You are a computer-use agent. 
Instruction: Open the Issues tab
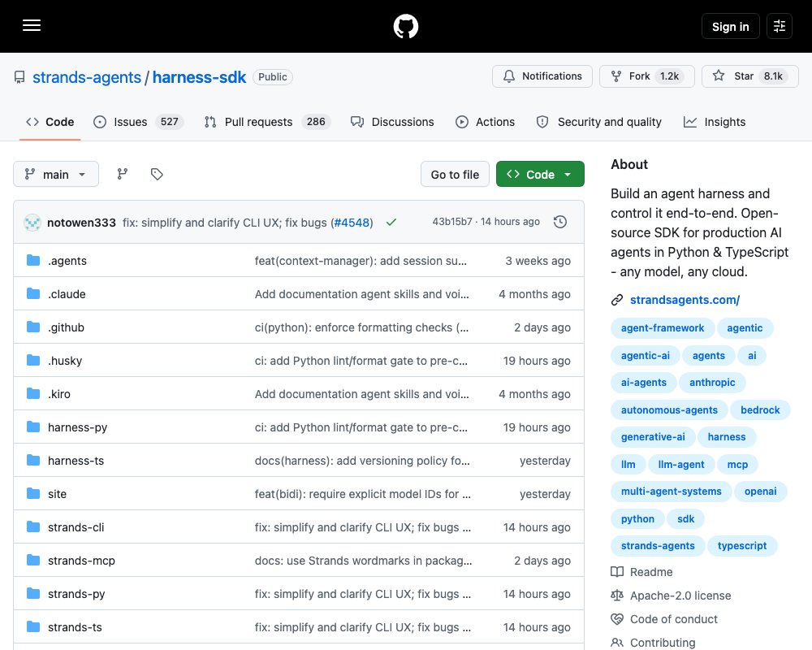click(x=138, y=122)
